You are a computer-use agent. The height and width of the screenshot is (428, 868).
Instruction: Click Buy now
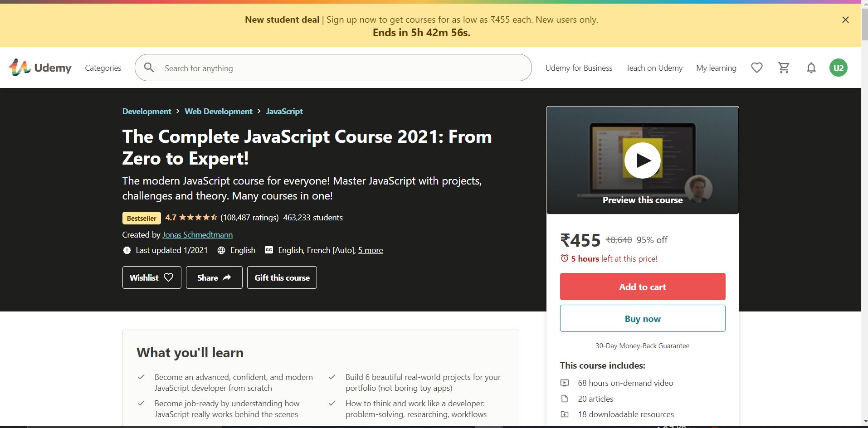(x=642, y=318)
